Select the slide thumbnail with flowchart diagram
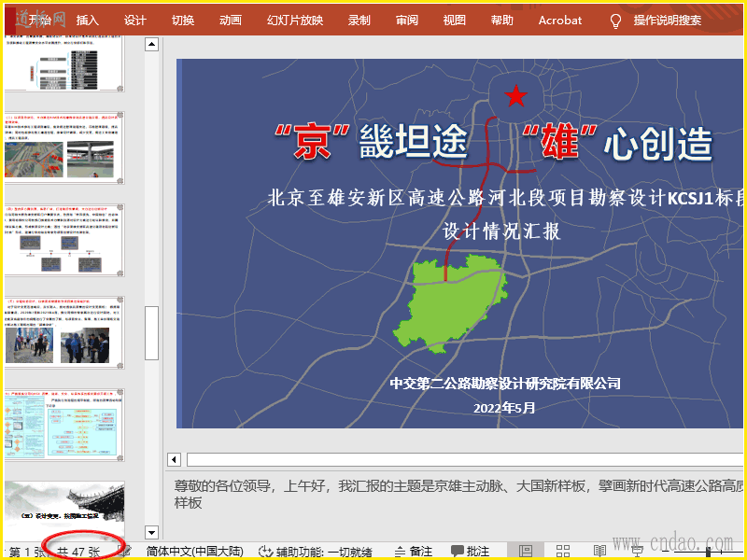747x560 pixels. tap(63, 423)
